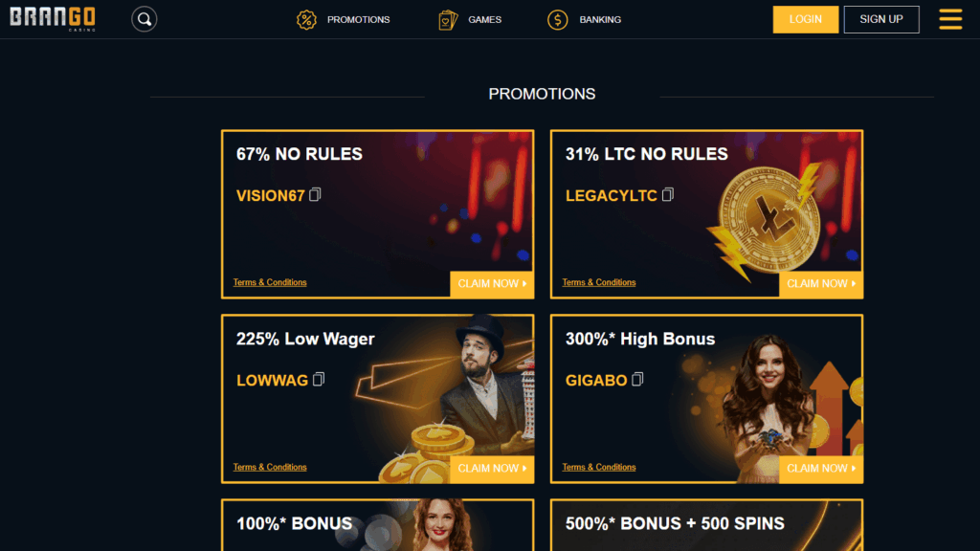Viewport: 980px width, 551px height.
Task: Expand the hamburger menu
Action: click(950, 19)
